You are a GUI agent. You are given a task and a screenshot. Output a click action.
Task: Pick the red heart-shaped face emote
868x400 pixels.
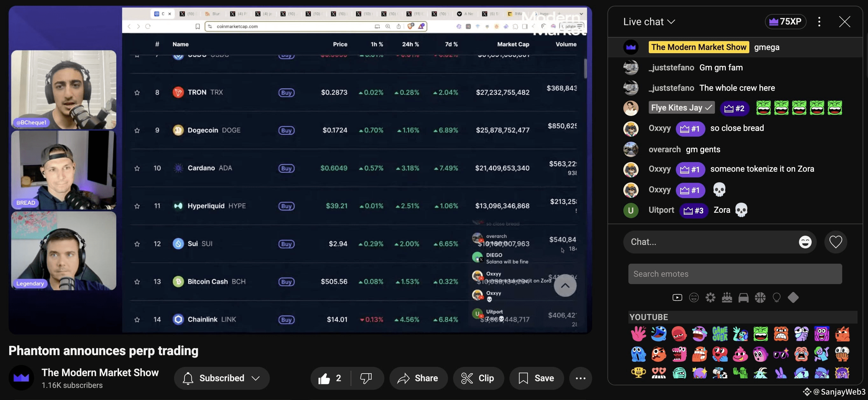point(720,354)
